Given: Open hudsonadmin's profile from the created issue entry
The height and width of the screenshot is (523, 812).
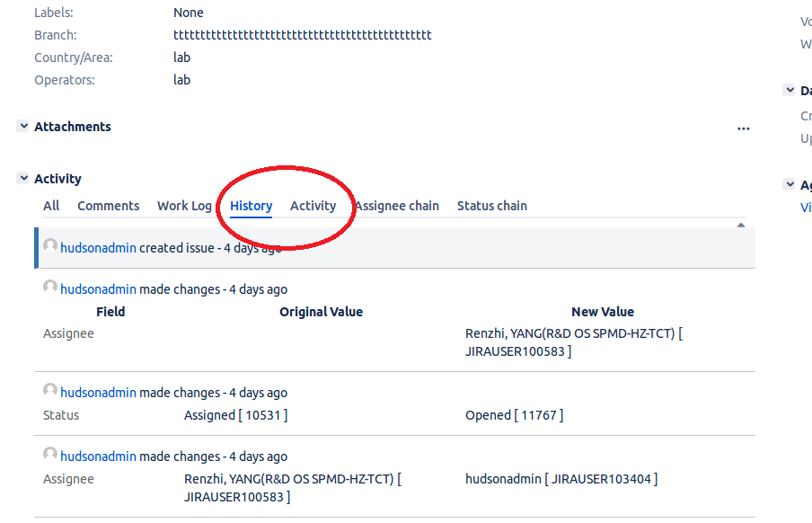Looking at the screenshot, I should click(98, 247).
